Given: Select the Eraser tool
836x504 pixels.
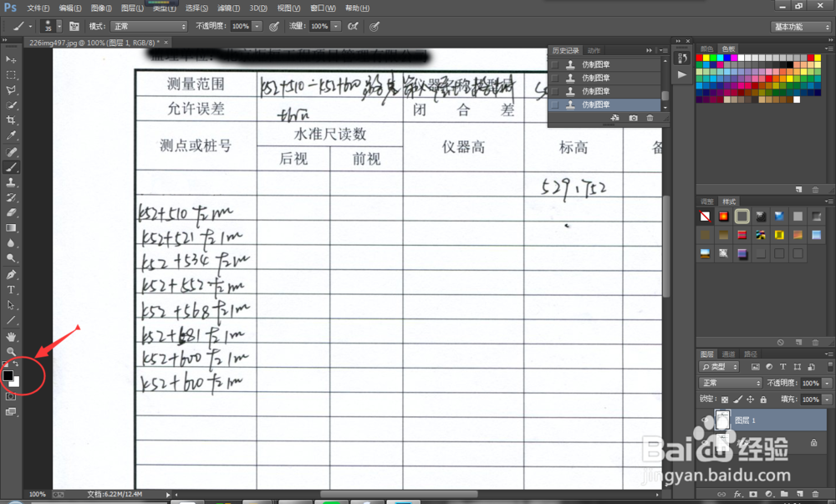Looking at the screenshot, I should click(11, 213).
